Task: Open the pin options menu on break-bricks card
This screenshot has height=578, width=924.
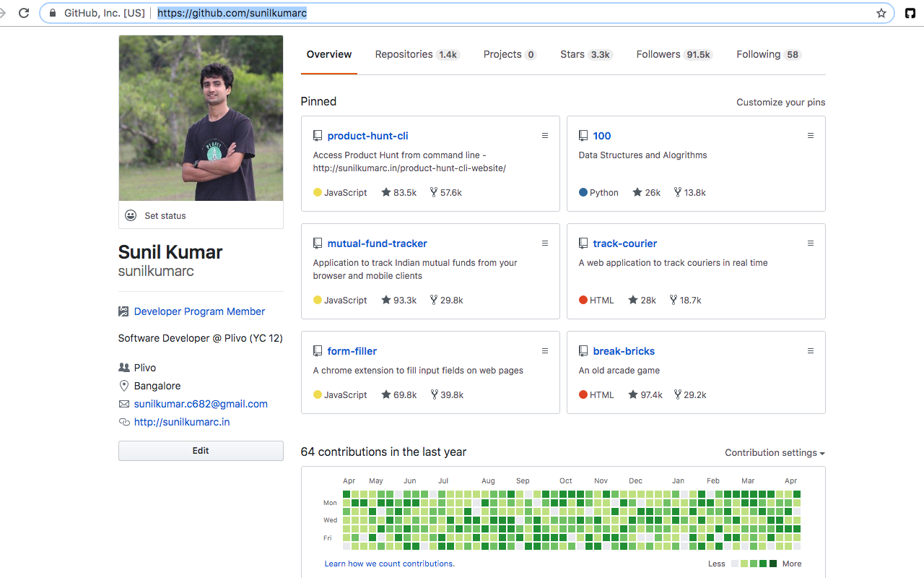Action: pyautogui.click(x=810, y=350)
